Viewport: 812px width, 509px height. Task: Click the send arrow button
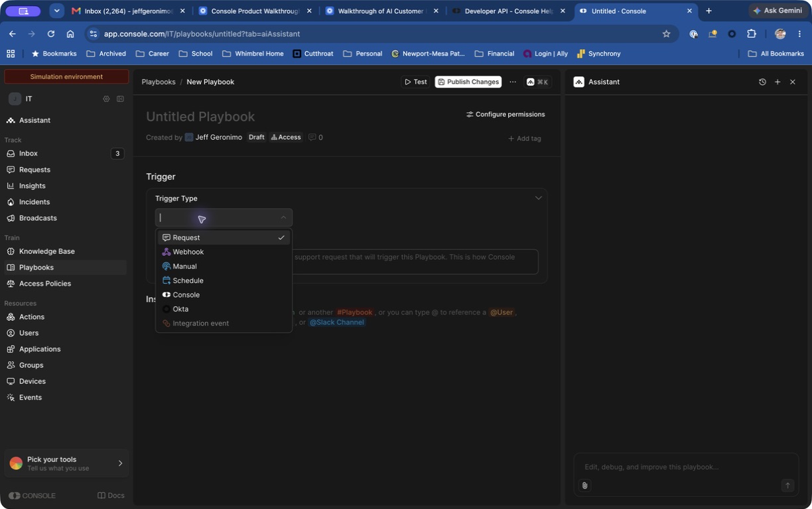pos(787,486)
